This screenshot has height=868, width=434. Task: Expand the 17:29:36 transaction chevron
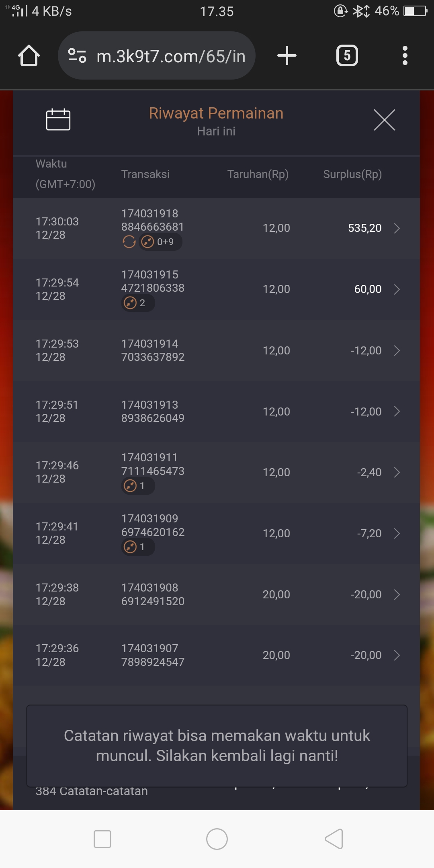[x=397, y=655]
